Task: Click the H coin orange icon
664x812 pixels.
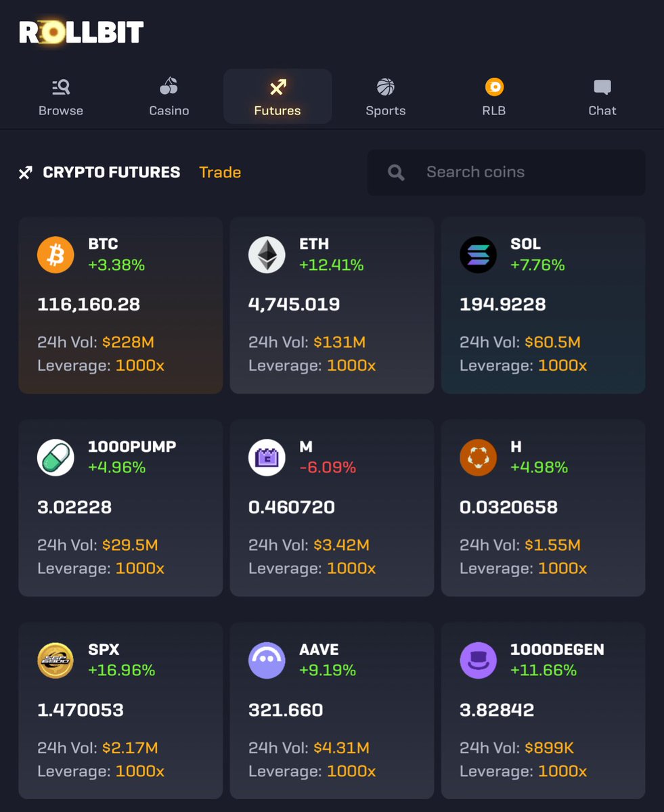Action: point(478,457)
